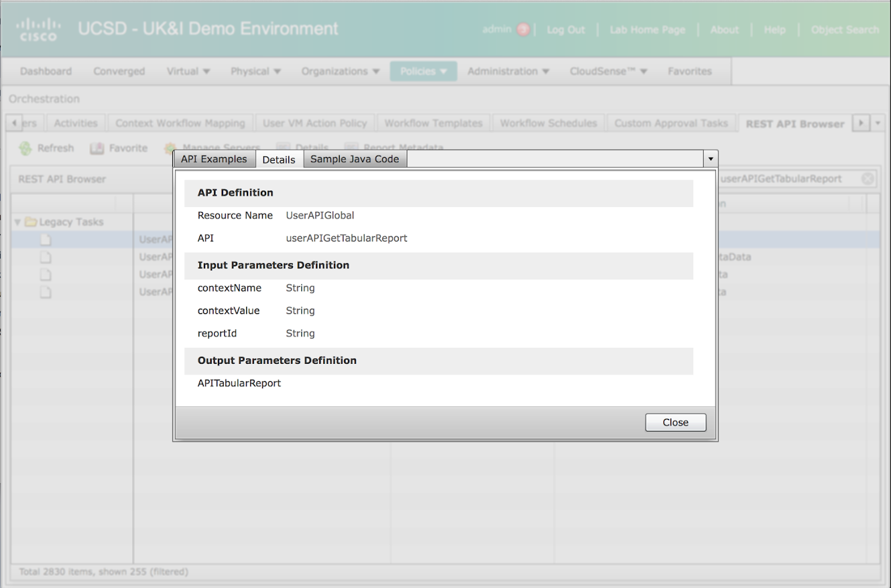891x588 pixels.
Task: Click the Legacy Tasks folder icon
Action: (31, 222)
